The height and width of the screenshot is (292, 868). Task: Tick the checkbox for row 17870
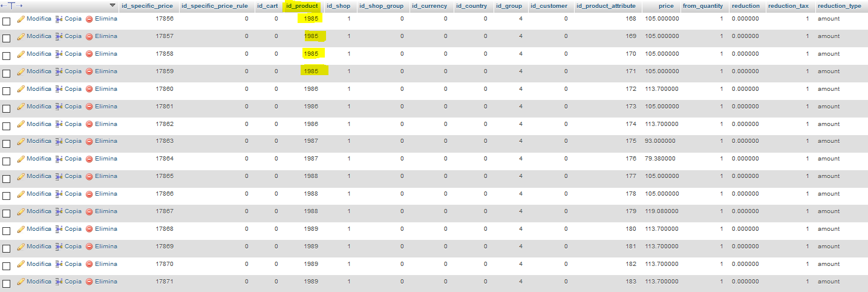point(7,267)
